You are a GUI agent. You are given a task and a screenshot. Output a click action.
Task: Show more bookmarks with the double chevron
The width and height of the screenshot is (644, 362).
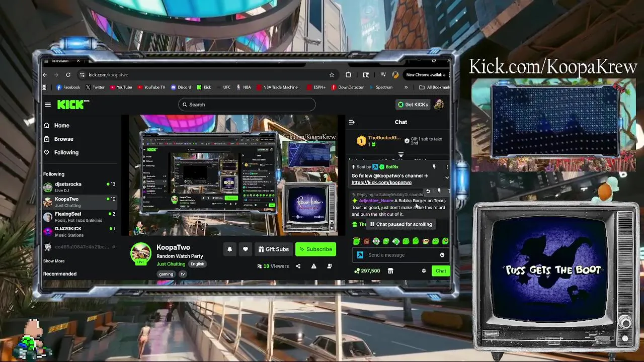pyautogui.click(x=406, y=87)
